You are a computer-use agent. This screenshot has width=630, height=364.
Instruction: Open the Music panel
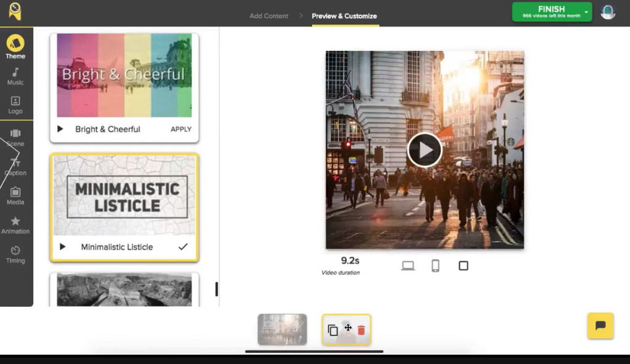pyautogui.click(x=15, y=75)
